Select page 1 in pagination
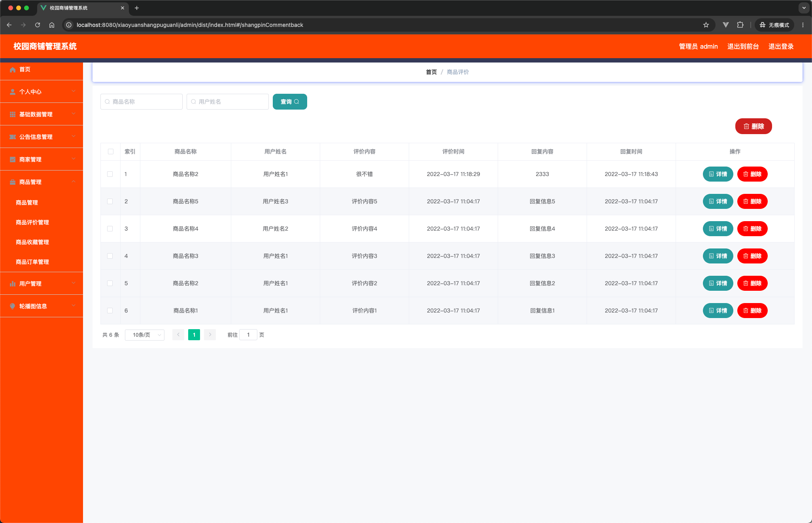The width and height of the screenshot is (812, 523). (x=194, y=335)
